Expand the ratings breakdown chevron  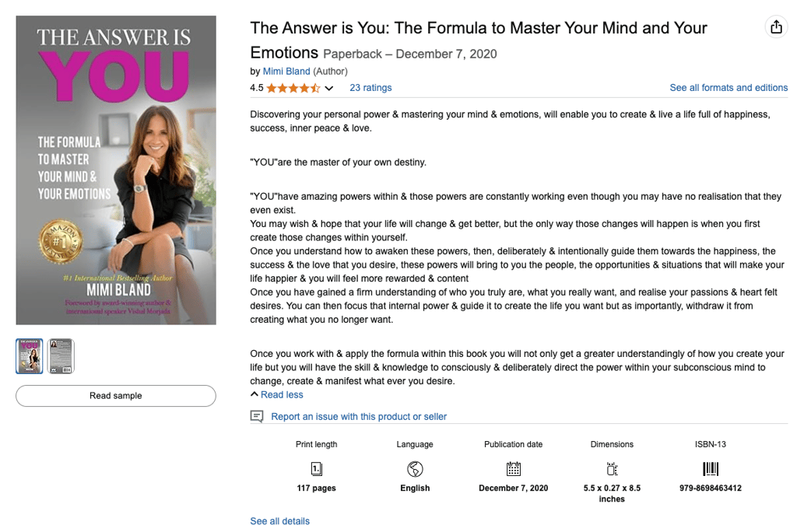pos(329,89)
